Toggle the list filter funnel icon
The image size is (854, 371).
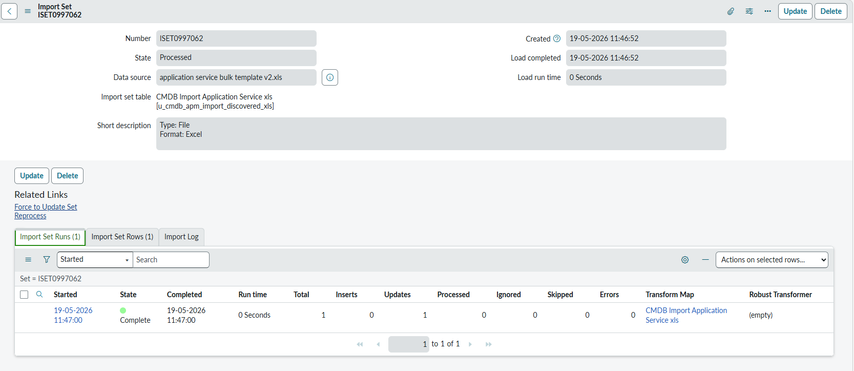click(x=46, y=260)
